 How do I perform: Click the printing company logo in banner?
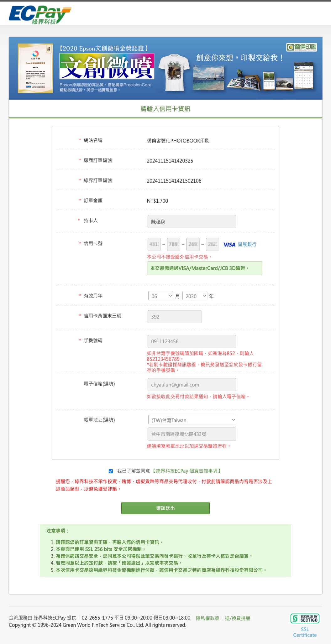302,47
